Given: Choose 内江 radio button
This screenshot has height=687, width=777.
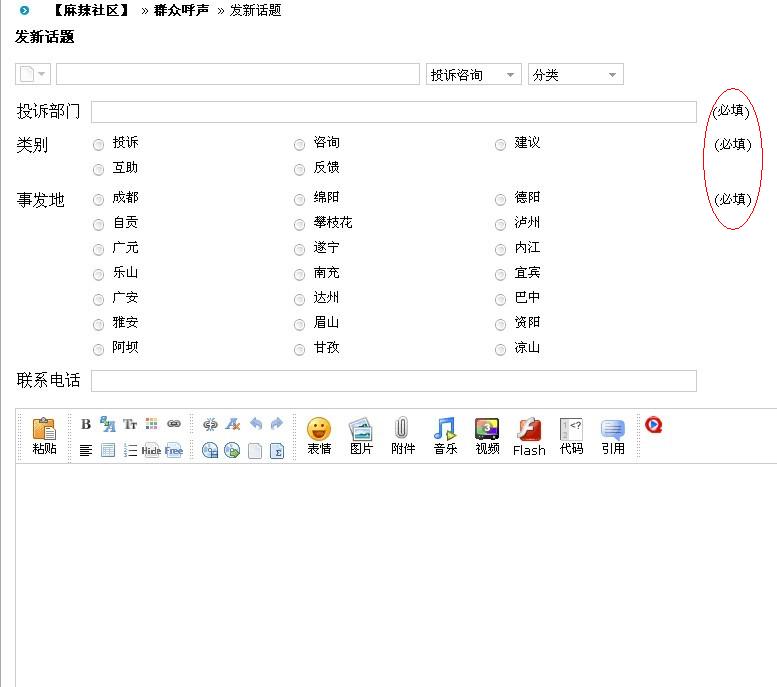Looking at the screenshot, I should (x=500, y=249).
